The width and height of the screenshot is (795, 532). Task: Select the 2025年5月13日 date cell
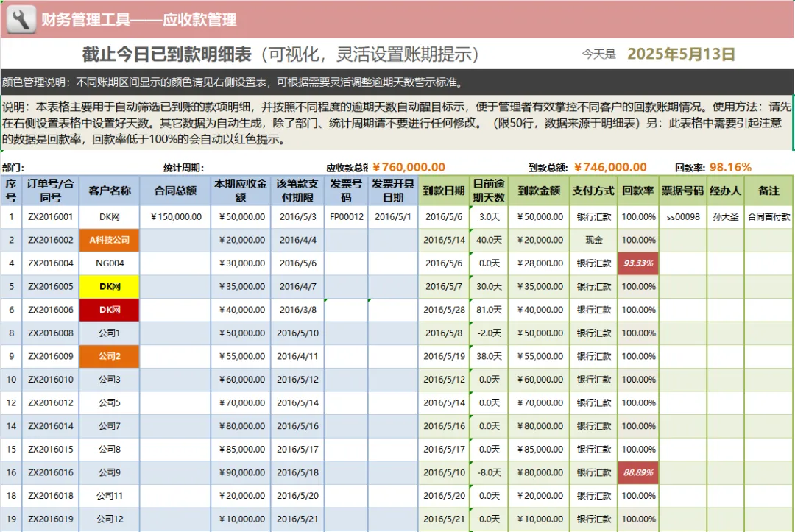click(x=681, y=54)
